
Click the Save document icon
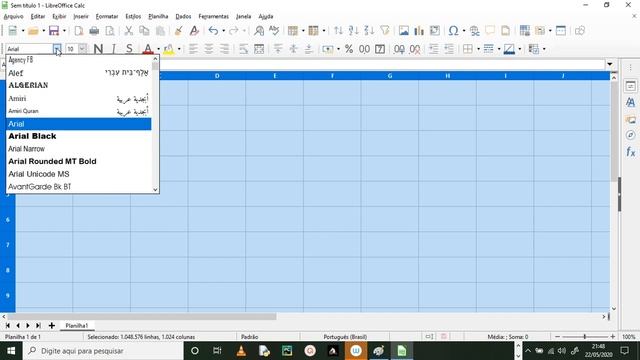pyautogui.click(x=53, y=31)
